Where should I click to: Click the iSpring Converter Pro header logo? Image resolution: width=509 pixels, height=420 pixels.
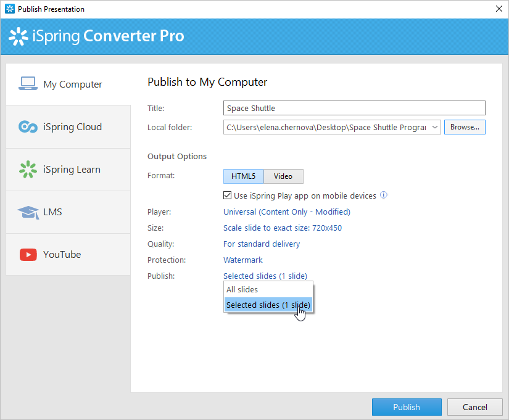pos(19,36)
